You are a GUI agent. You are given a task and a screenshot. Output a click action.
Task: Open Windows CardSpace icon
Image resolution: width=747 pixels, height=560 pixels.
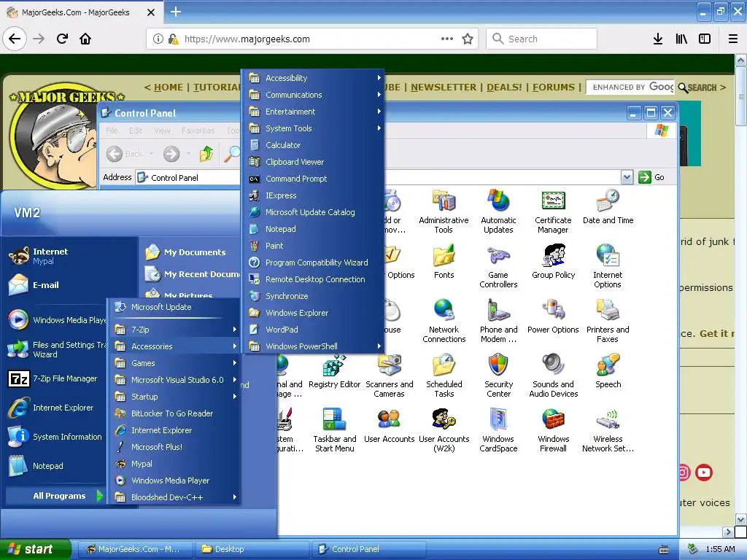pyautogui.click(x=498, y=430)
